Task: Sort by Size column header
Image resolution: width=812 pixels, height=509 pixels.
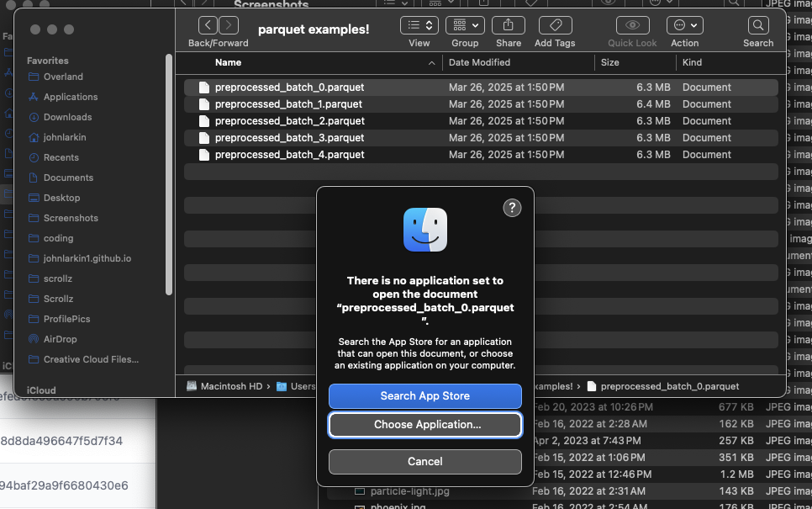Action: [x=610, y=62]
